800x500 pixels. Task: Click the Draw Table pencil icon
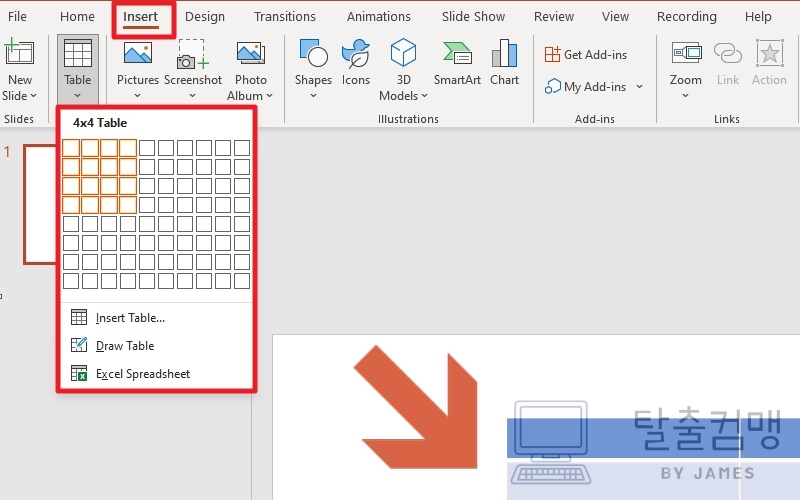pyautogui.click(x=79, y=345)
